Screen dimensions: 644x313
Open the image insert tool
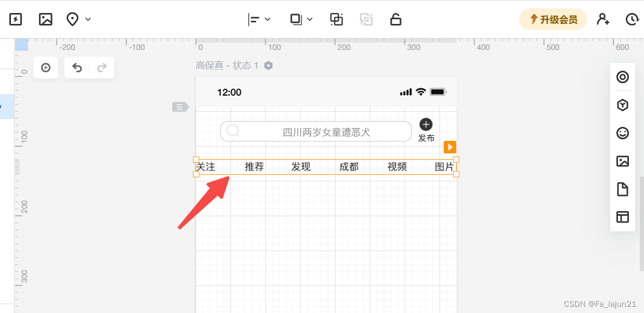pyautogui.click(x=46, y=20)
